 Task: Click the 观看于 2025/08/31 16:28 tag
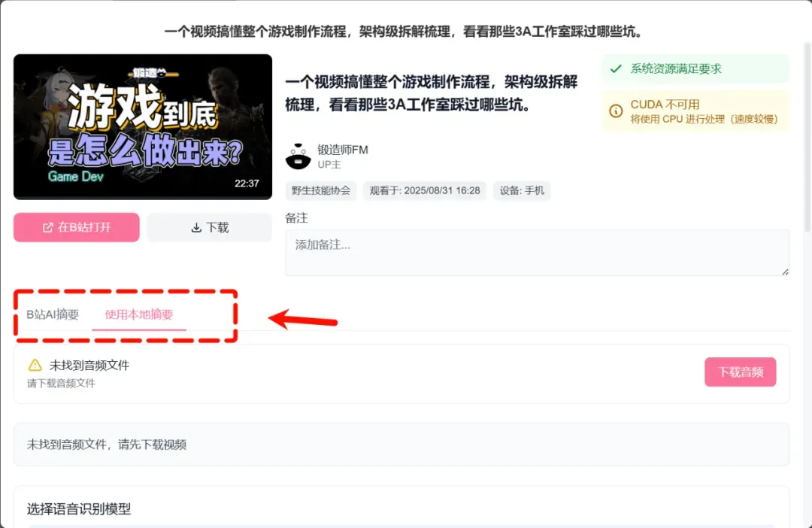point(425,191)
